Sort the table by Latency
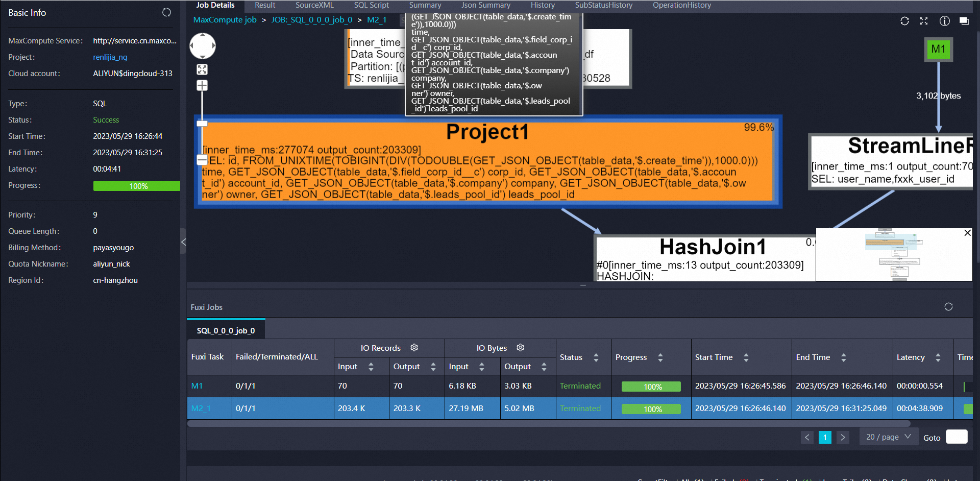 pyautogui.click(x=938, y=357)
